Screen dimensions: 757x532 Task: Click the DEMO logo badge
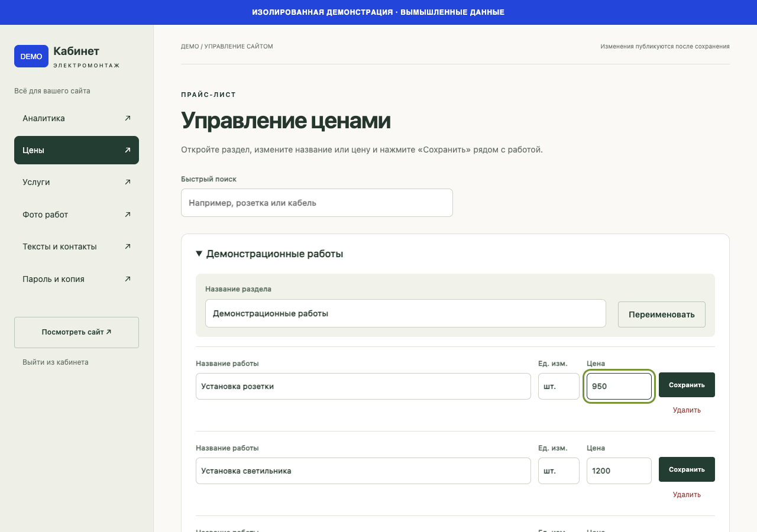pos(31,56)
